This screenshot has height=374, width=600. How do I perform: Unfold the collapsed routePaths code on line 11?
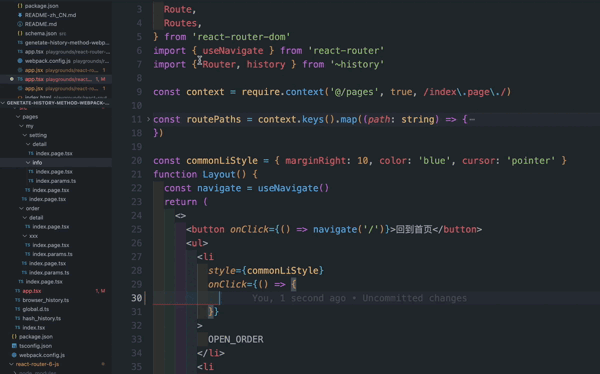tap(148, 119)
